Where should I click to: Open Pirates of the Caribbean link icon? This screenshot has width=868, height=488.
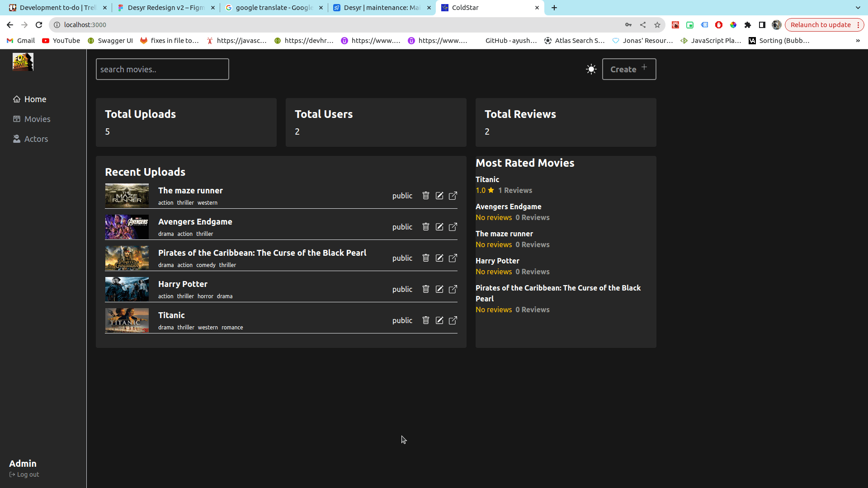(x=453, y=258)
